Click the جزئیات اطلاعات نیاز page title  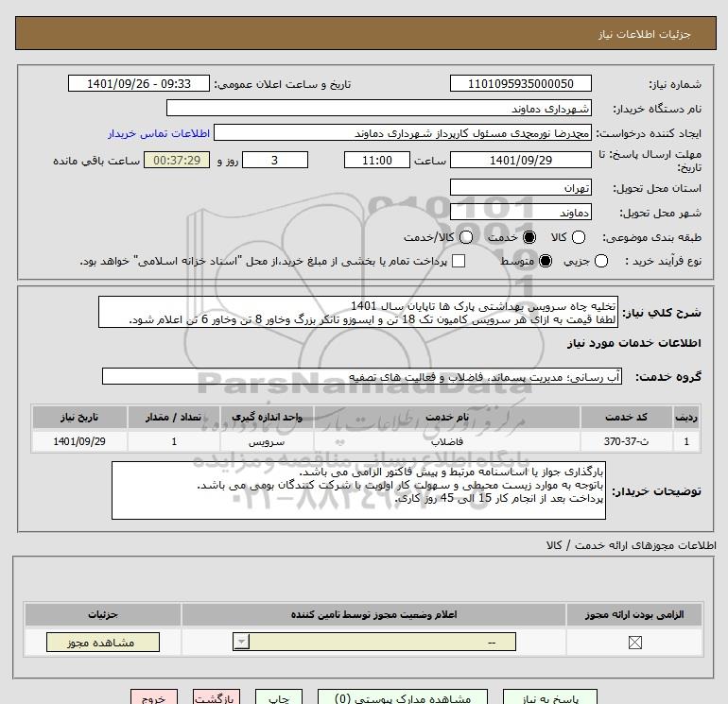(645, 34)
